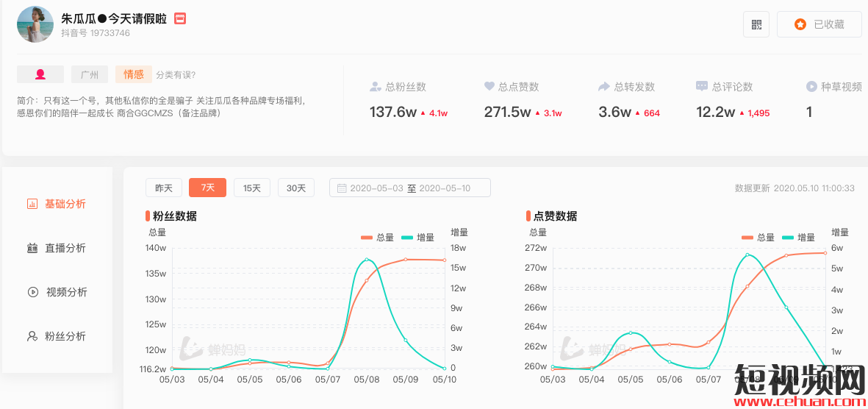Open the date range picker field
Viewport: 868px width, 409px height.
tap(410, 188)
